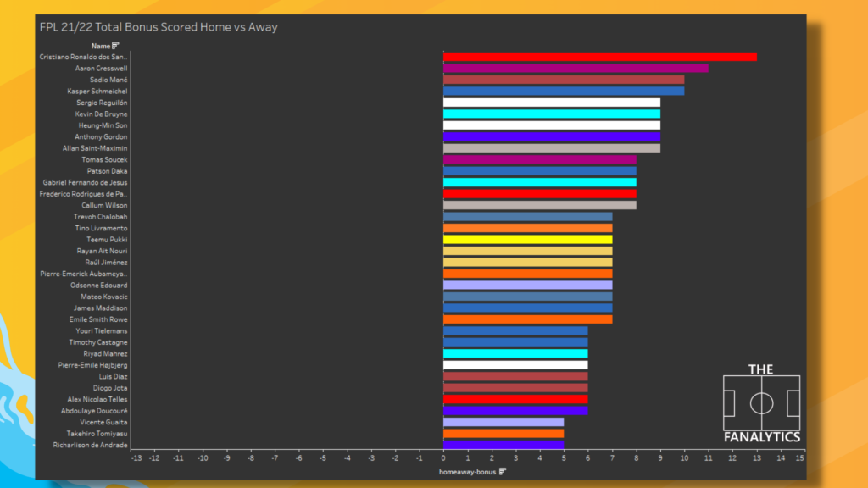The image size is (868, 488).
Task: Click the axis tick value '13'
Action: [757, 458]
